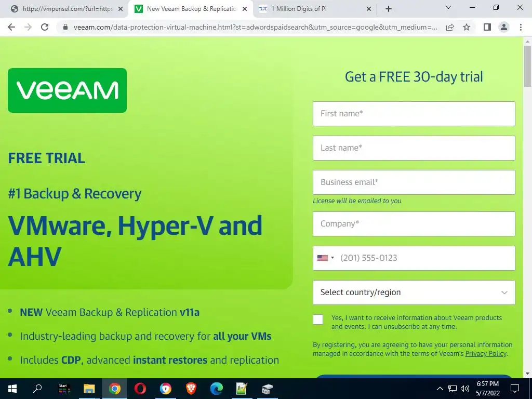This screenshot has height=399, width=532.
Task: Open a new browser tab
Action: point(389,9)
